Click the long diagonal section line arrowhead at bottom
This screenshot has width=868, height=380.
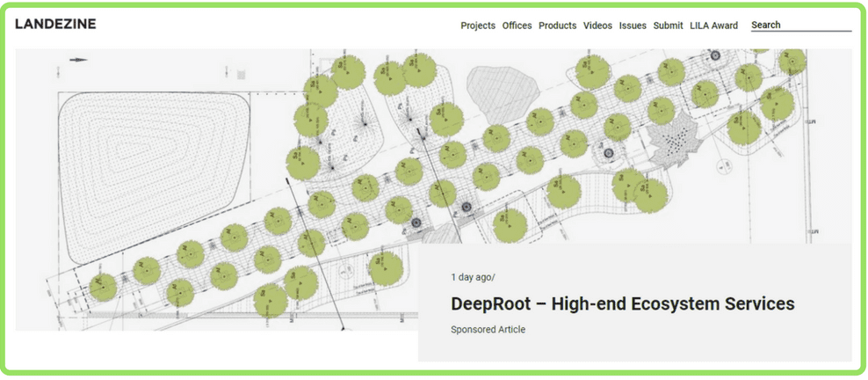343,327
